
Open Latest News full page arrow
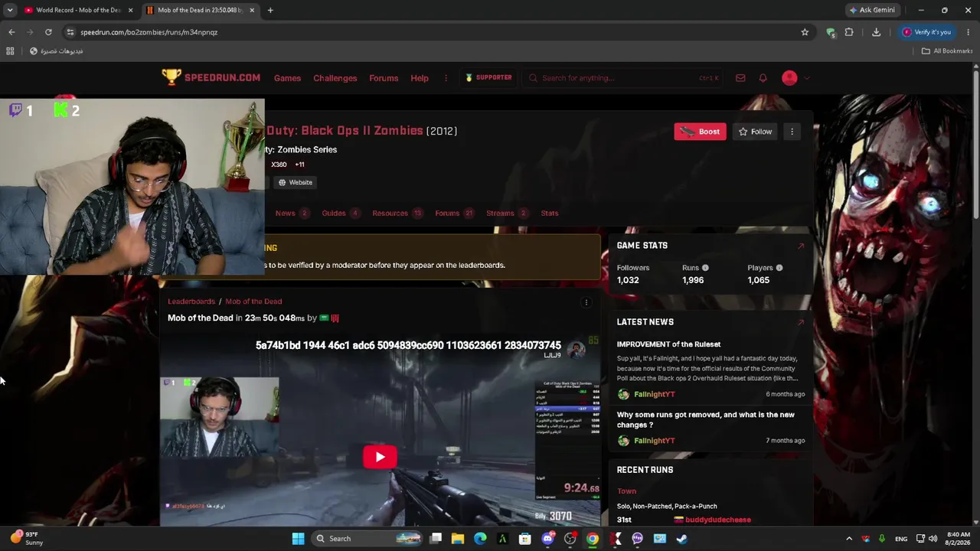tap(801, 322)
